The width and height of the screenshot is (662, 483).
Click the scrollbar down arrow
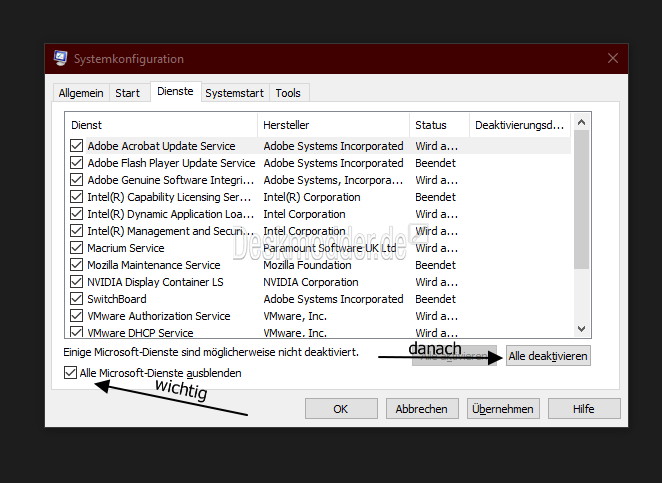click(x=581, y=328)
